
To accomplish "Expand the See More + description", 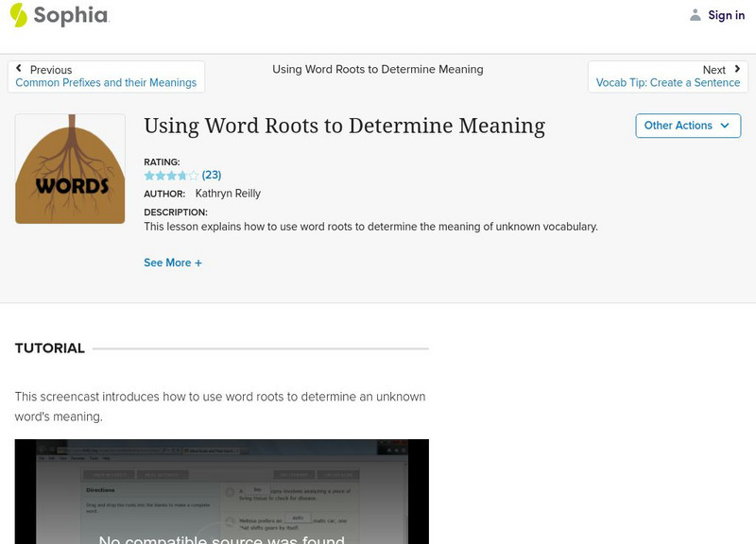I will [x=173, y=263].
